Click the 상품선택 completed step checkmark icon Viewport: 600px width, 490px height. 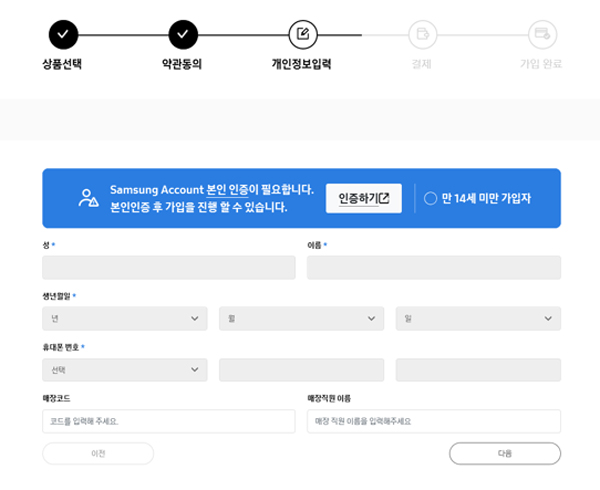click(63, 34)
